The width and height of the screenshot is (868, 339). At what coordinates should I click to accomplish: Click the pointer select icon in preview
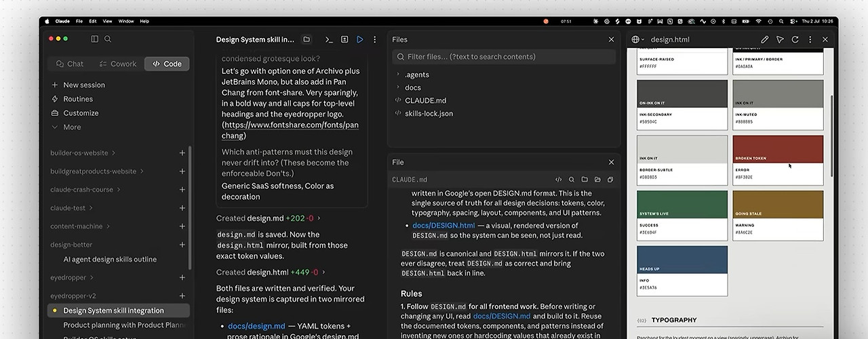(780, 39)
